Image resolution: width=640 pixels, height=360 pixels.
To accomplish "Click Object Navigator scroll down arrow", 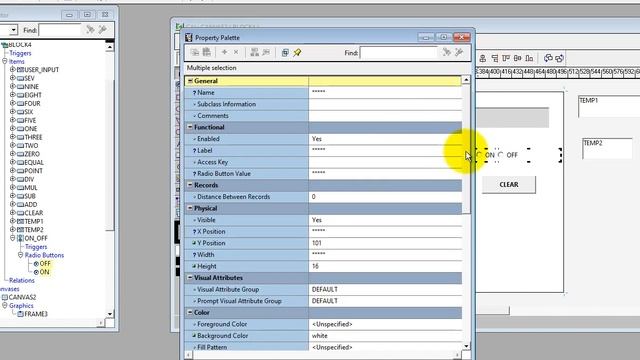I will (110, 314).
